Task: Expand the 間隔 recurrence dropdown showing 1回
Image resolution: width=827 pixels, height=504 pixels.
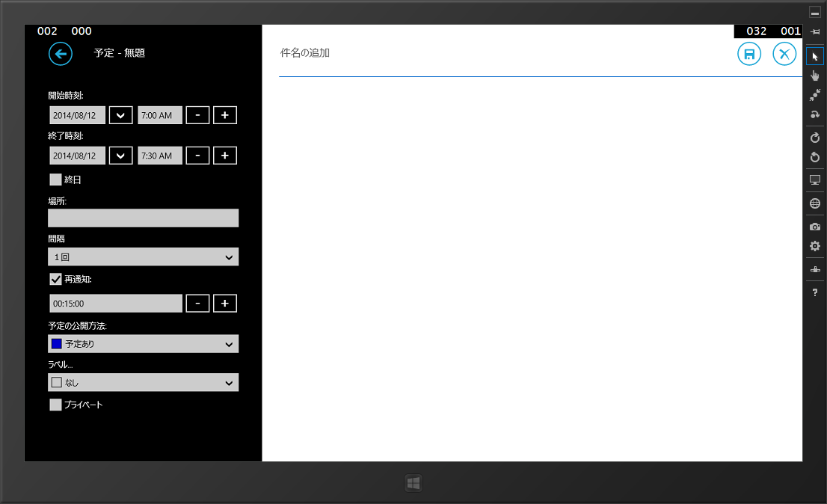Action: 143,257
